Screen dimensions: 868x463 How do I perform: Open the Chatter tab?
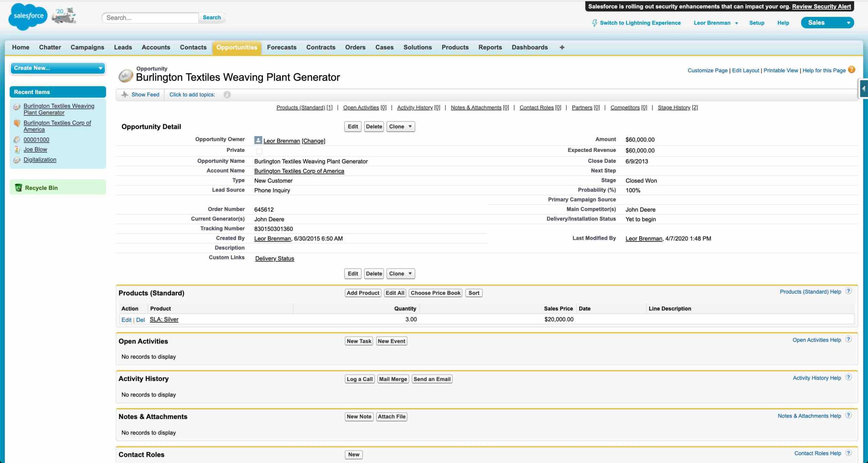click(x=50, y=47)
